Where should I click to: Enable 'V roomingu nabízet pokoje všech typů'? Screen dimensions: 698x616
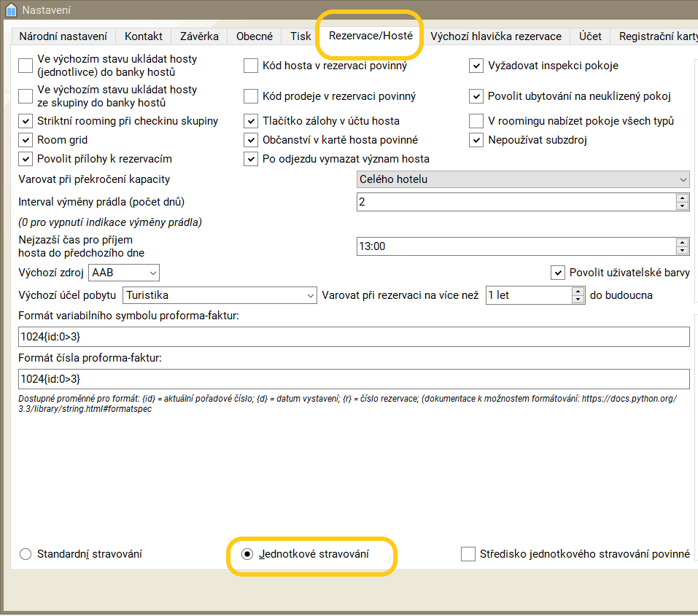[x=476, y=121]
